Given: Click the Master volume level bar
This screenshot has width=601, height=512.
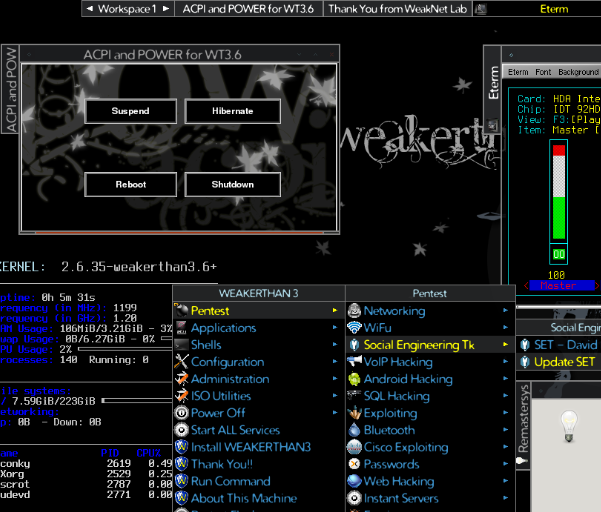Looking at the screenshot, I should tap(558, 192).
